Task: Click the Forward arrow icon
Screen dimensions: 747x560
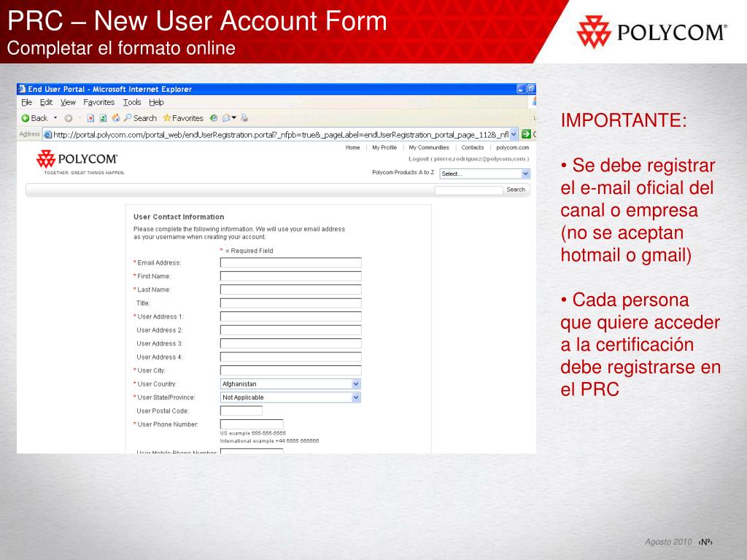Action: point(68,118)
